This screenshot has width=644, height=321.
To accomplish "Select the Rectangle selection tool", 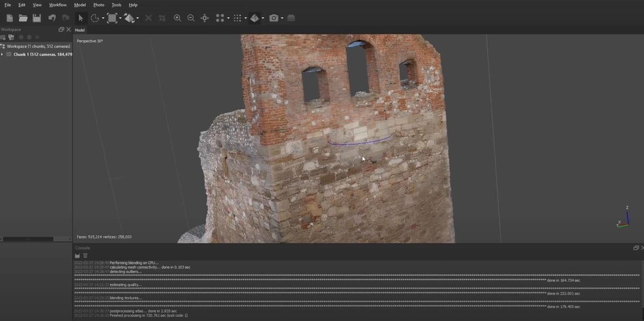I will (x=112, y=18).
